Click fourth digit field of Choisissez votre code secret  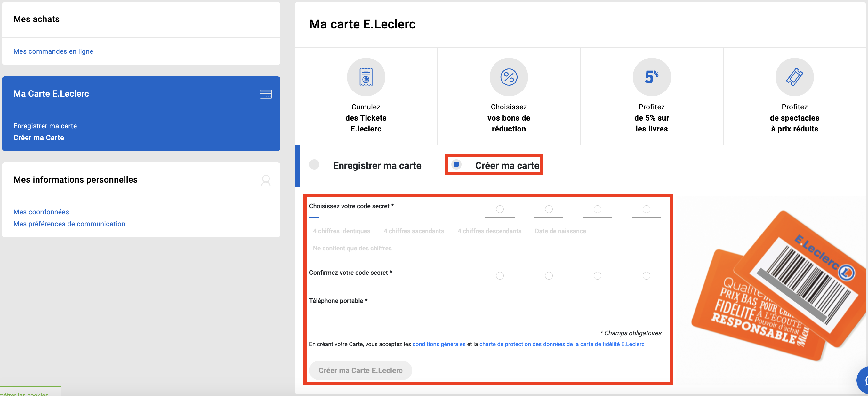click(646, 210)
